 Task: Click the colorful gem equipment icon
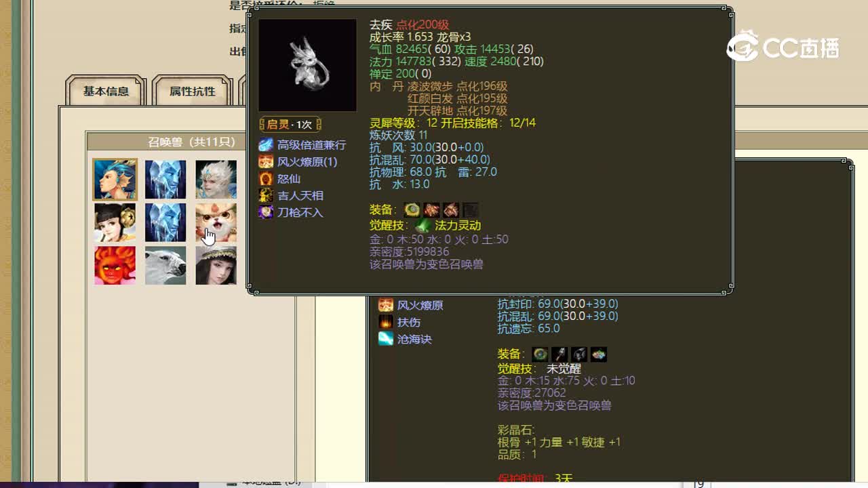(599, 354)
